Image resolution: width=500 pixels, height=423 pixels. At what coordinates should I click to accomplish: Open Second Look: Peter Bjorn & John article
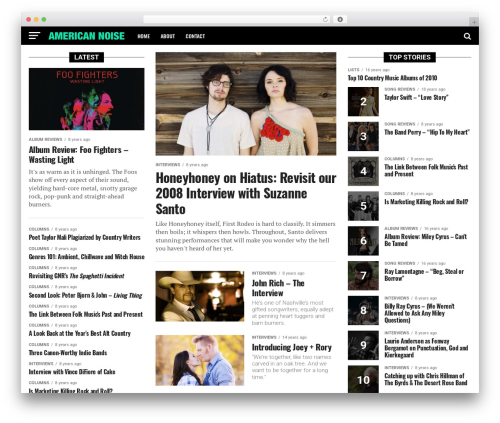point(86,295)
